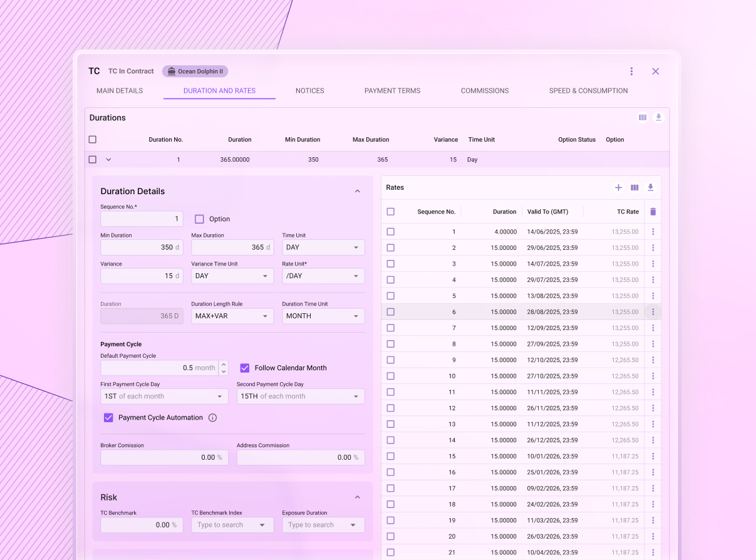This screenshot has width=756, height=560.
Task: Tick the Option checkbox in Duration Details
Action: coord(199,219)
